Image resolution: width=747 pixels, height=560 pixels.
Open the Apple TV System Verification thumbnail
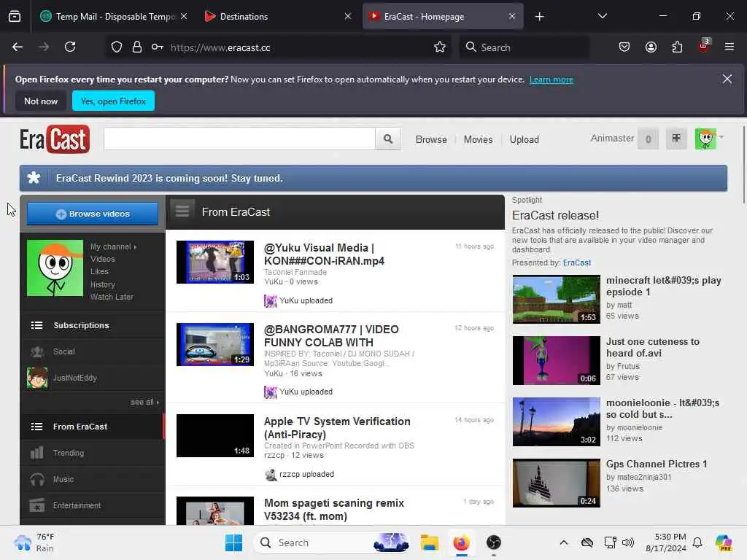tap(215, 436)
